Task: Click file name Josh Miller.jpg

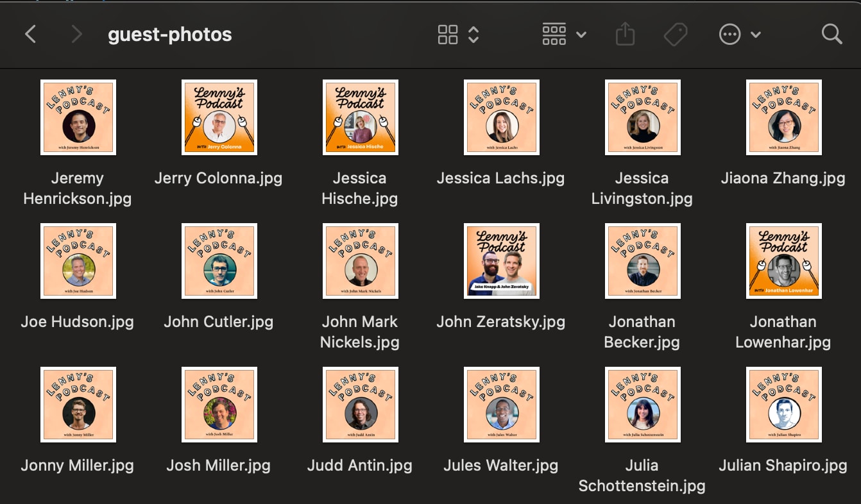Action: (219, 466)
